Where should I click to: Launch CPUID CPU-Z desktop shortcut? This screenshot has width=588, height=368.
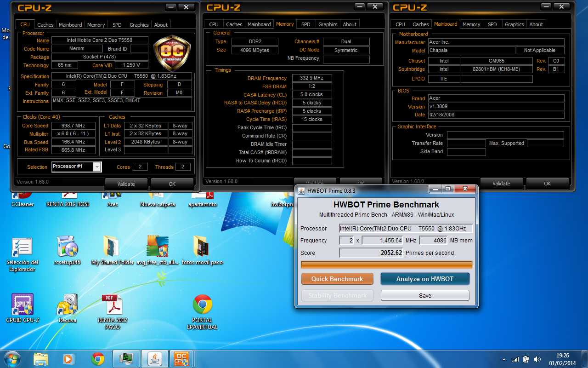pos(22,308)
